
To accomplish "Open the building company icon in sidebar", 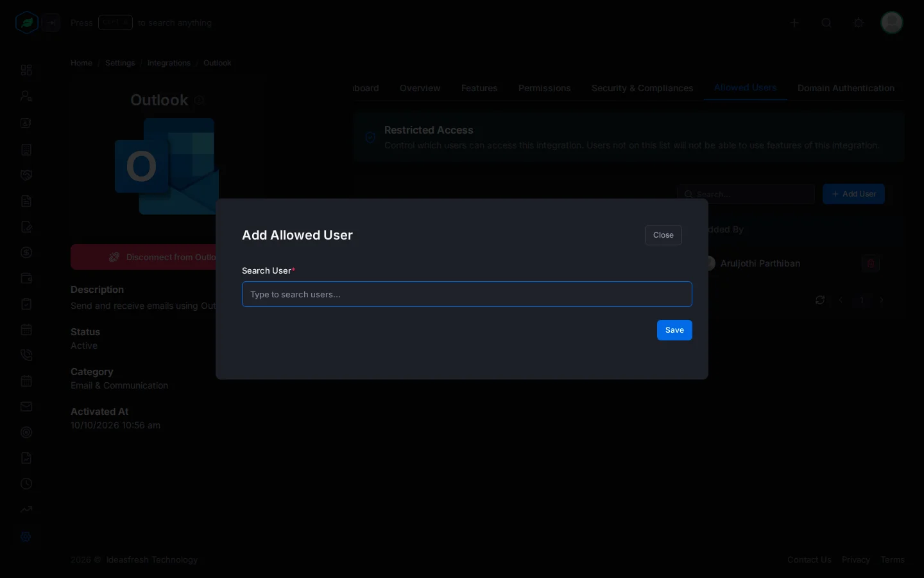I will pos(26,150).
